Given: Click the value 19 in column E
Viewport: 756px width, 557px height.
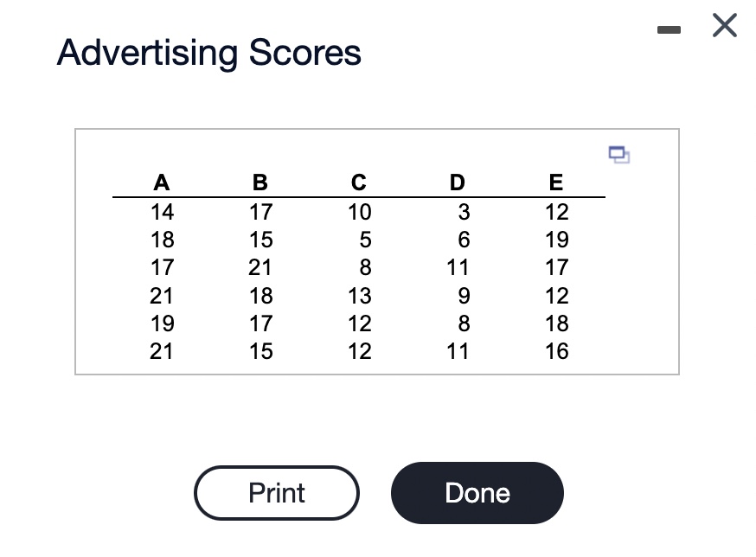Looking at the screenshot, I should pyautogui.click(x=557, y=240).
